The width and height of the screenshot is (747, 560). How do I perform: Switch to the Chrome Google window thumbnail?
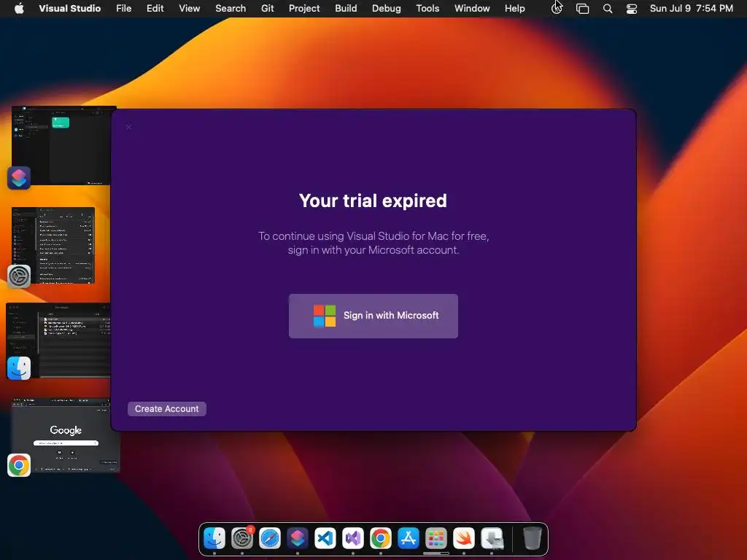pyautogui.click(x=65, y=435)
